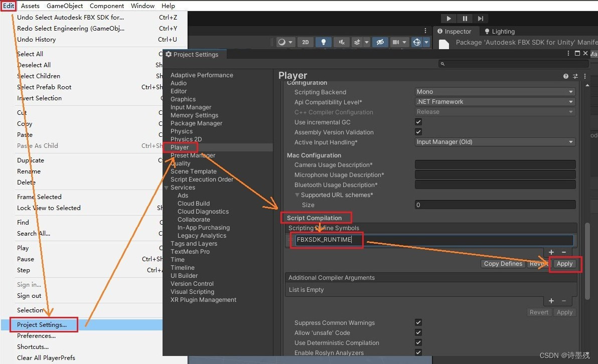598x364 pixels.
Task: Open the Window menu
Action: (x=142, y=6)
